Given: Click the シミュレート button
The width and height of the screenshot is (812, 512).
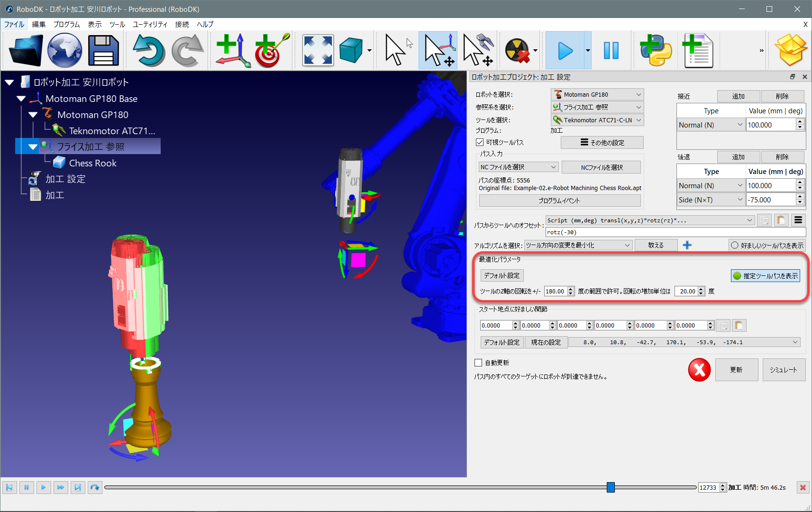Looking at the screenshot, I should point(784,370).
